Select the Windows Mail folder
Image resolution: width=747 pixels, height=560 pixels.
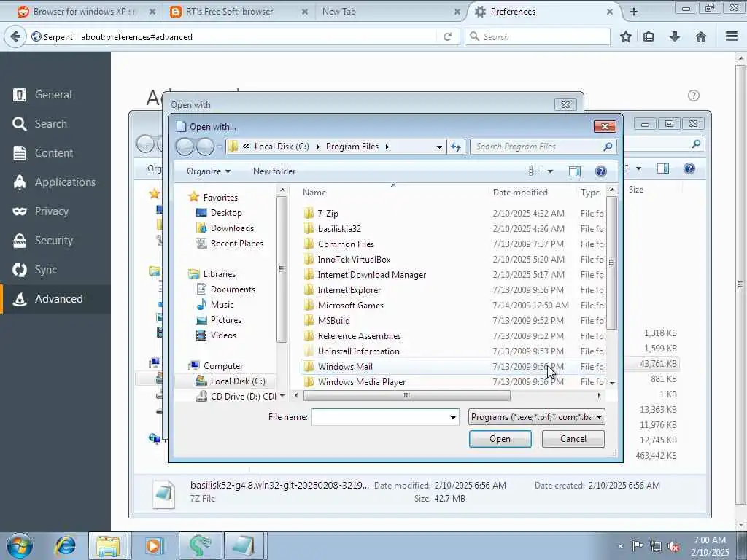(454, 366)
